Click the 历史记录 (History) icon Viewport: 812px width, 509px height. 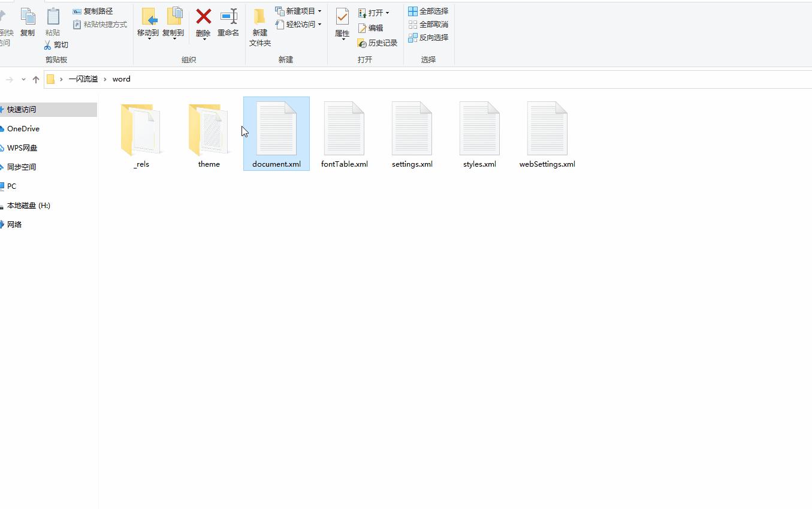pos(378,43)
